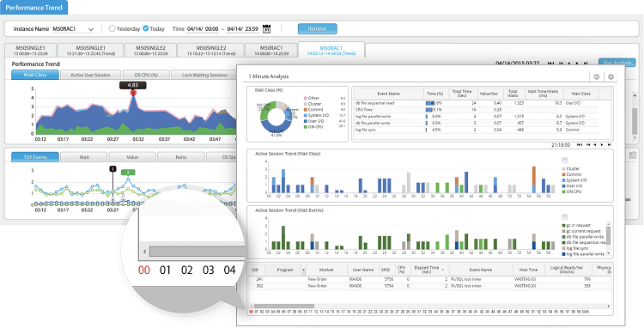The image size is (644, 328).
Task: Switch to the Value tab
Action: (x=132, y=157)
